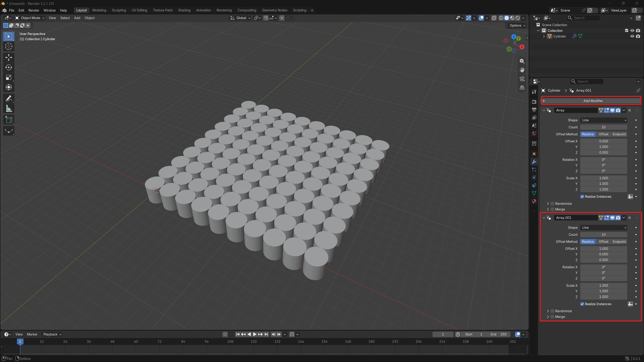This screenshot has height=362, width=644.
Task: Enable Randomize checkbox in Array modifier
Action: (x=552, y=204)
